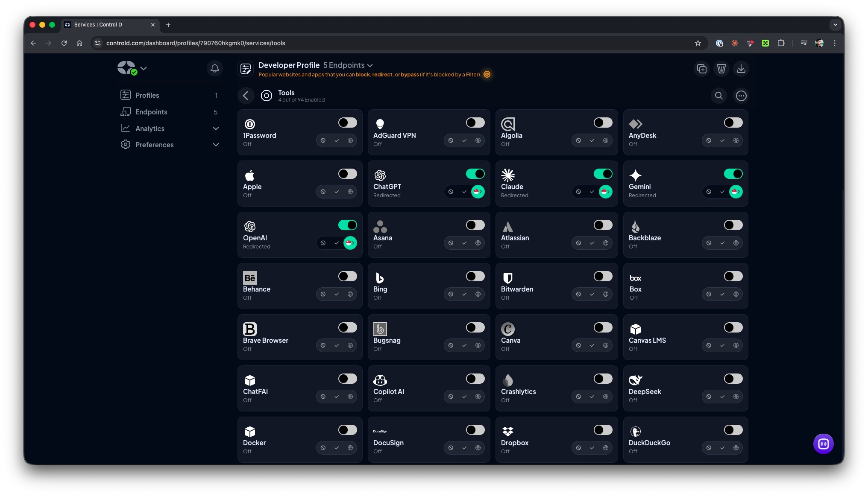Click the notifications bell icon
This screenshot has height=496, width=868.
pos(215,68)
